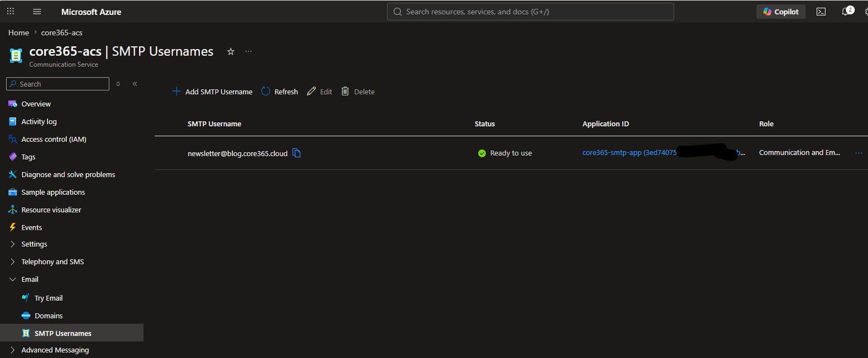
Task: Click the Refresh button
Action: [279, 92]
